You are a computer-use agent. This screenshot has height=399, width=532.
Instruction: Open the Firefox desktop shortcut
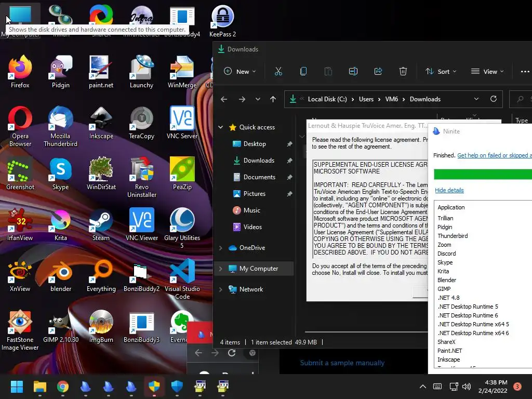coord(20,72)
